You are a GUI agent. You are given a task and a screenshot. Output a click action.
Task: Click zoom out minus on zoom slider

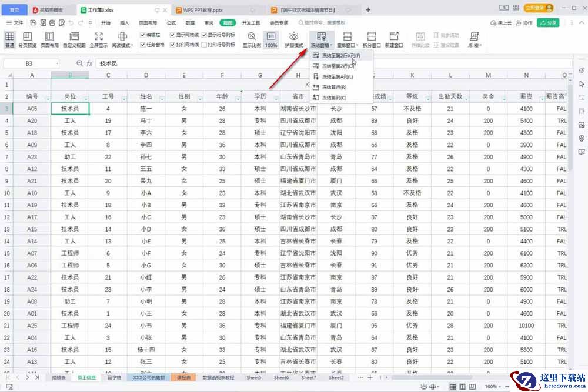click(507, 386)
